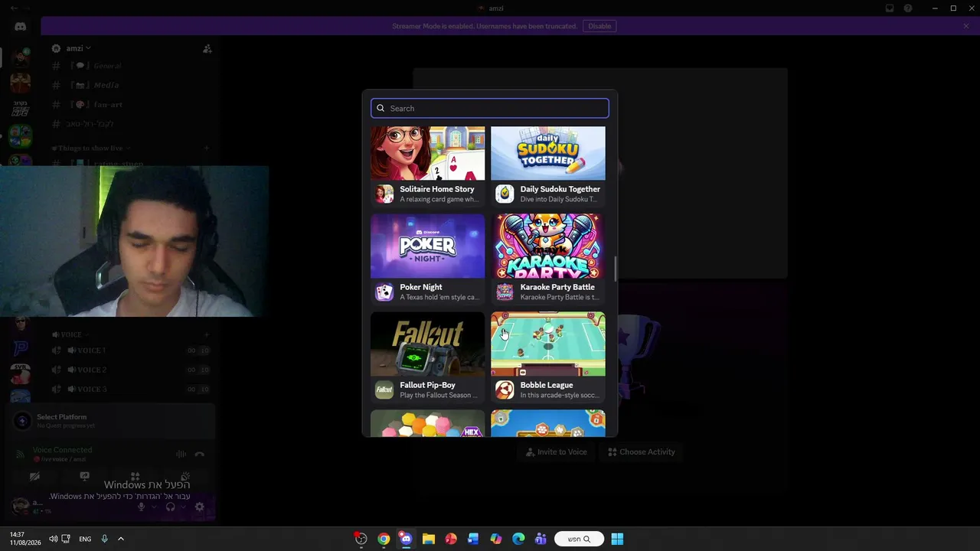980x551 pixels.
Task: Open the Solitaire Home Story activity
Action: point(427,166)
